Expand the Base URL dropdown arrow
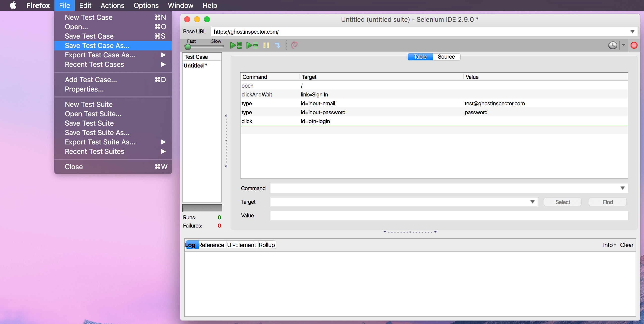Viewport: 644px width, 324px height. click(x=633, y=32)
